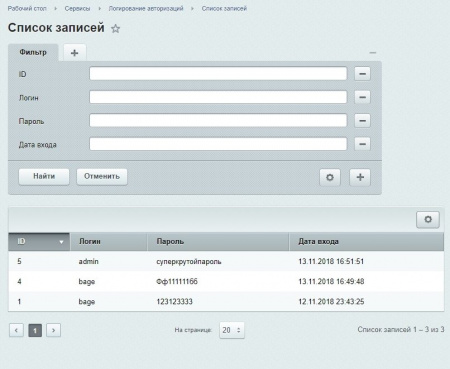This screenshot has width=450, height=369.
Task: Select the admin login cell
Action: [89, 261]
